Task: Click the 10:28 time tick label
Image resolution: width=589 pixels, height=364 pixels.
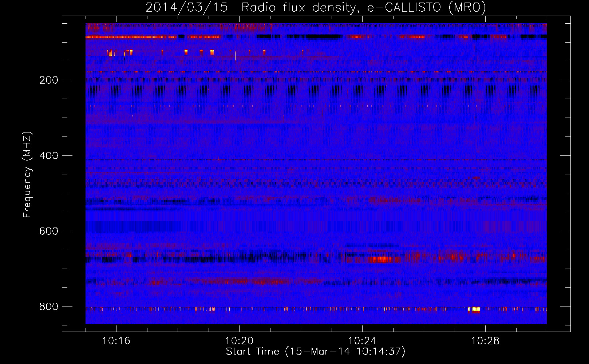Action: (x=485, y=341)
